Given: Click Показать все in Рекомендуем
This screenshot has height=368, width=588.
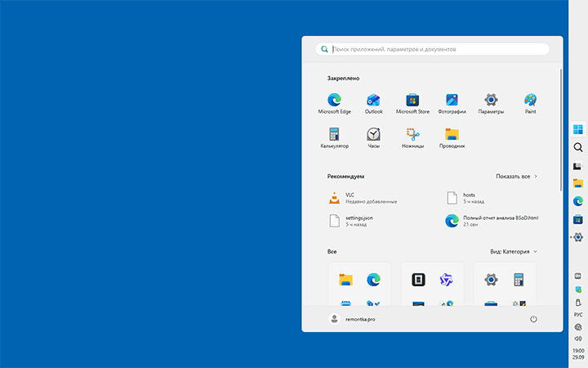Looking at the screenshot, I should pyautogui.click(x=516, y=176).
